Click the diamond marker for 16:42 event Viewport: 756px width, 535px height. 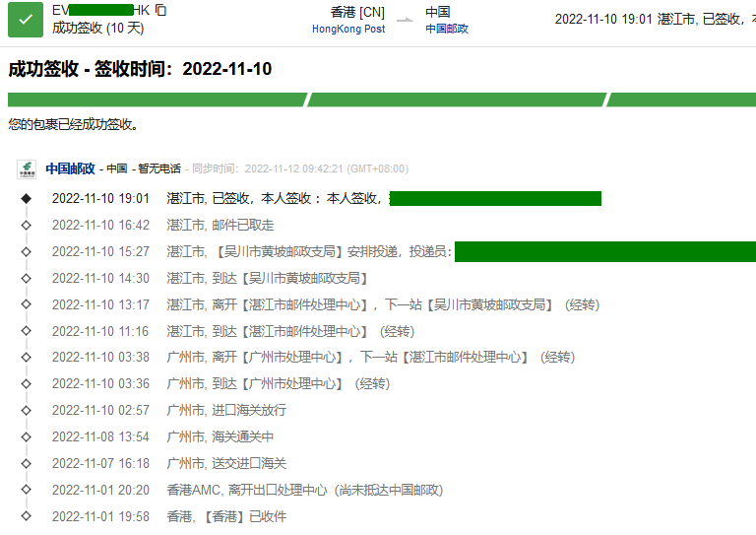(x=27, y=226)
